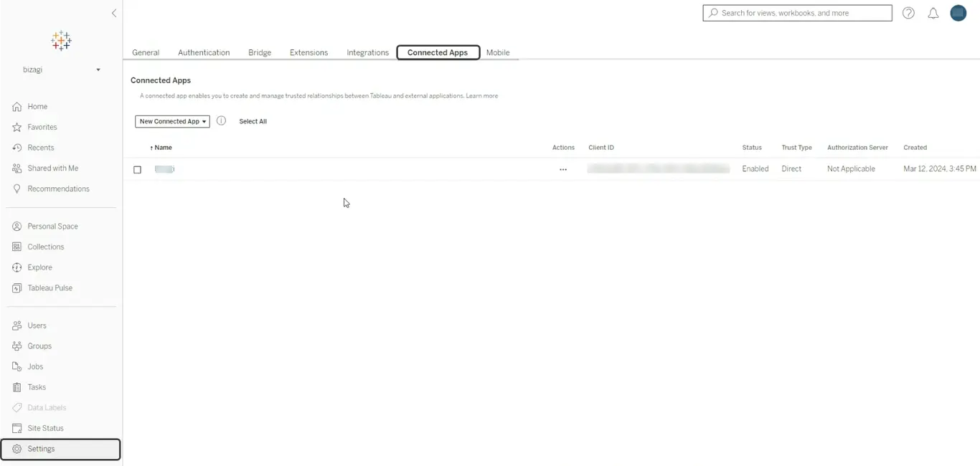Viewport: 980px width, 466px height.
Task: Open the Help question mark icon
Action: [x=908, y=13]
